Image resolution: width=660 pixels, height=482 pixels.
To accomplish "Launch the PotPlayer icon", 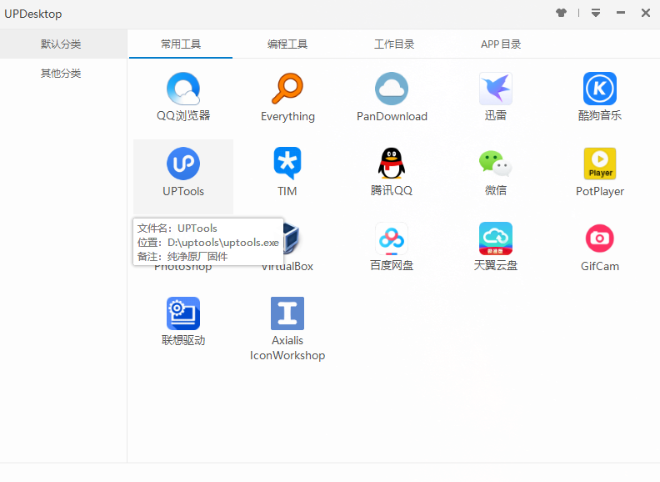I will 600,163.
